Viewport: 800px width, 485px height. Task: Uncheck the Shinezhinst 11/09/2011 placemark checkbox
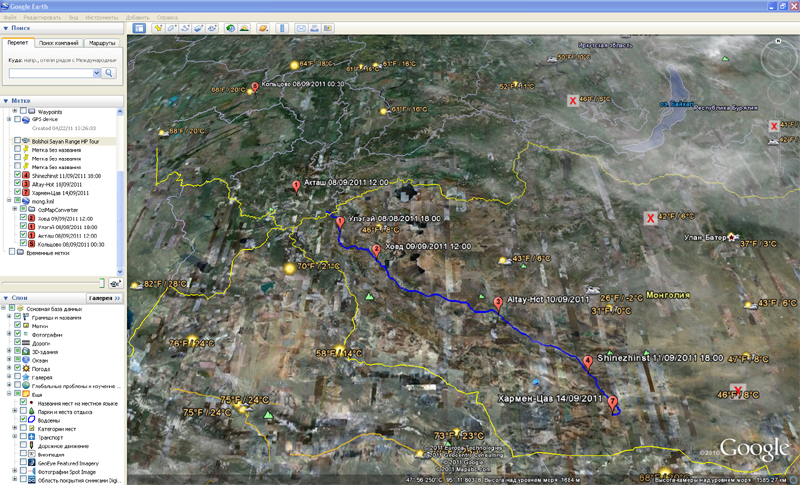pos(18,175)
